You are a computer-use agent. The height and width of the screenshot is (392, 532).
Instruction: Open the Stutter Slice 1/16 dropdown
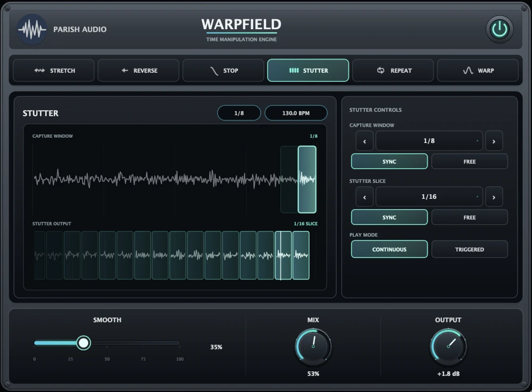pos(429,197)
